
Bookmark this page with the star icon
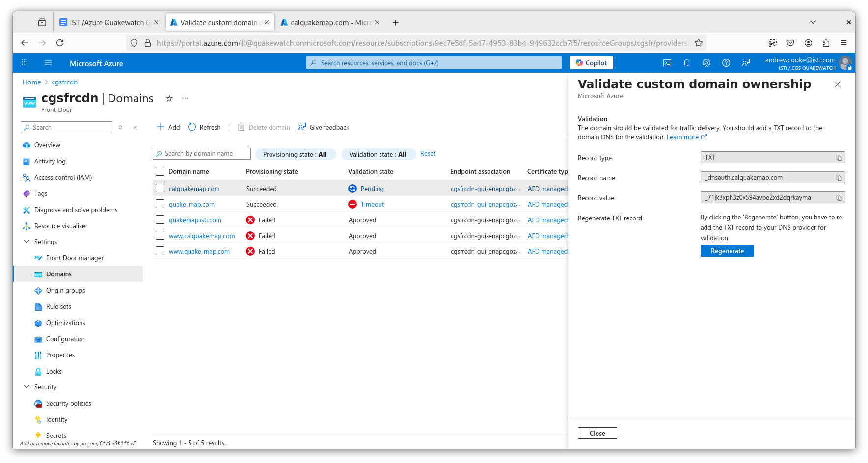699,43
